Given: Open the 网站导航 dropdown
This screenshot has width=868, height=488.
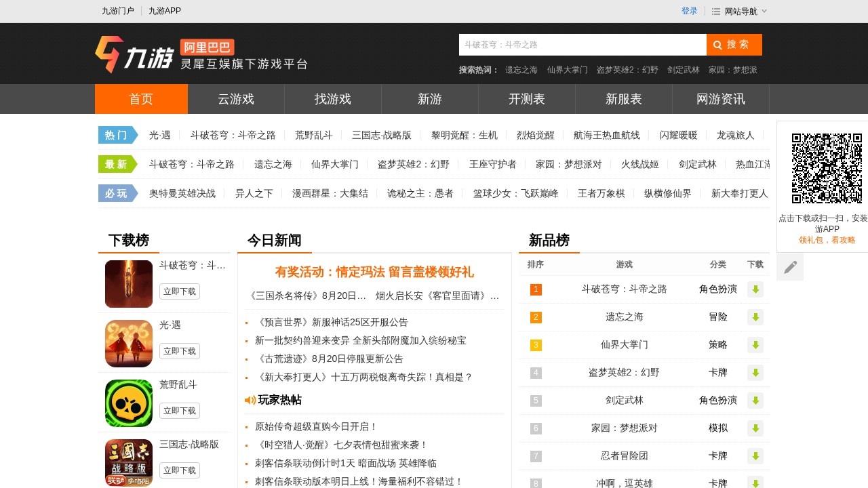Looking at the screenshot, I should click(740, 11).
